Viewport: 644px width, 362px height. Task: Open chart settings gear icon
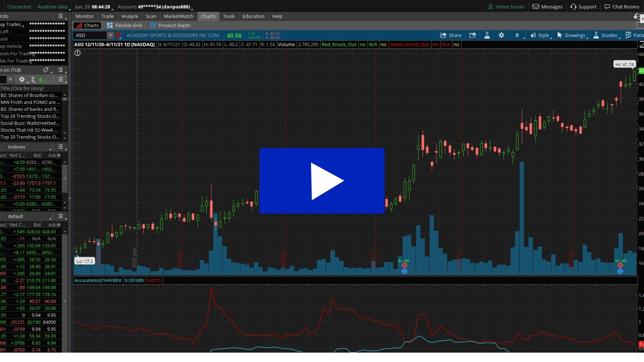(x=501, y=35)
